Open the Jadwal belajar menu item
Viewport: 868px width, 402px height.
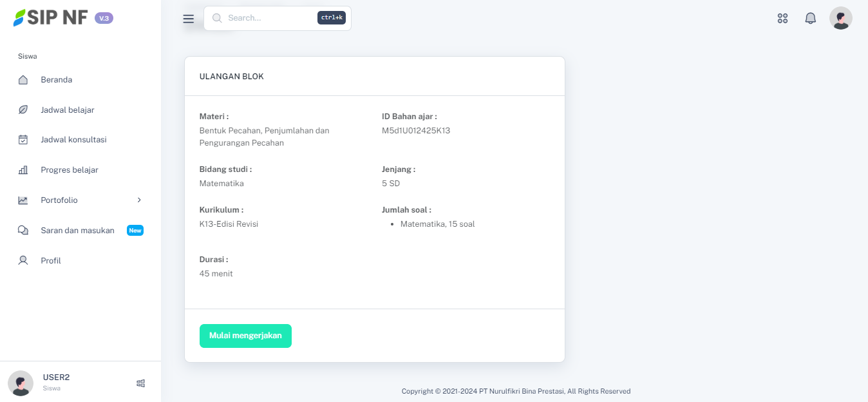pyautogui.click(x=67, y=110)
